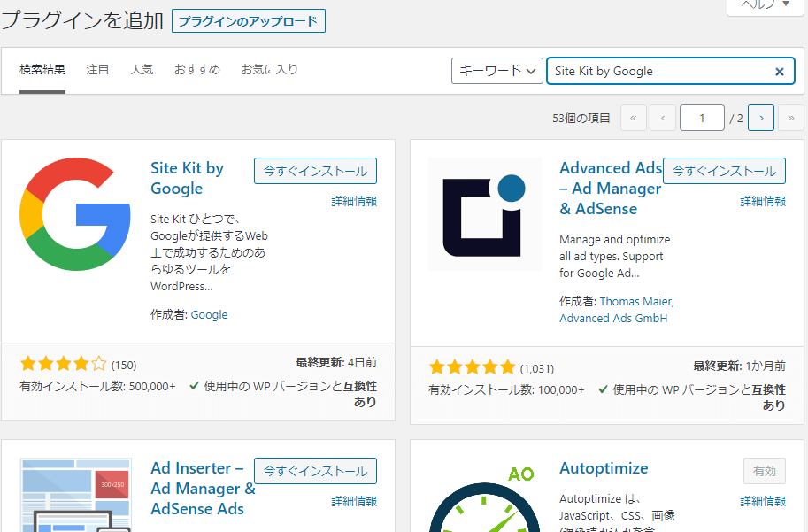Clear the search field with the X icon
Viewport: 808px width, 532px height.
coord(780,72)
